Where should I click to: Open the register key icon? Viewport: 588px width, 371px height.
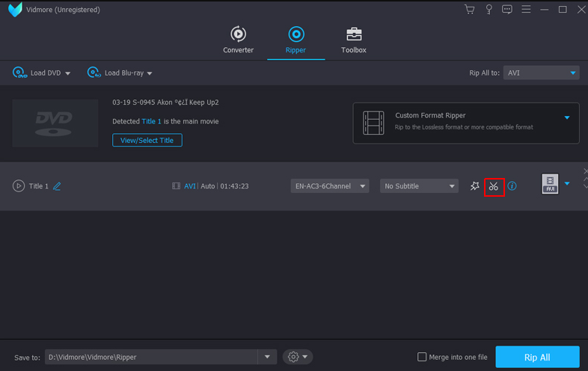(x=489, y=10)
